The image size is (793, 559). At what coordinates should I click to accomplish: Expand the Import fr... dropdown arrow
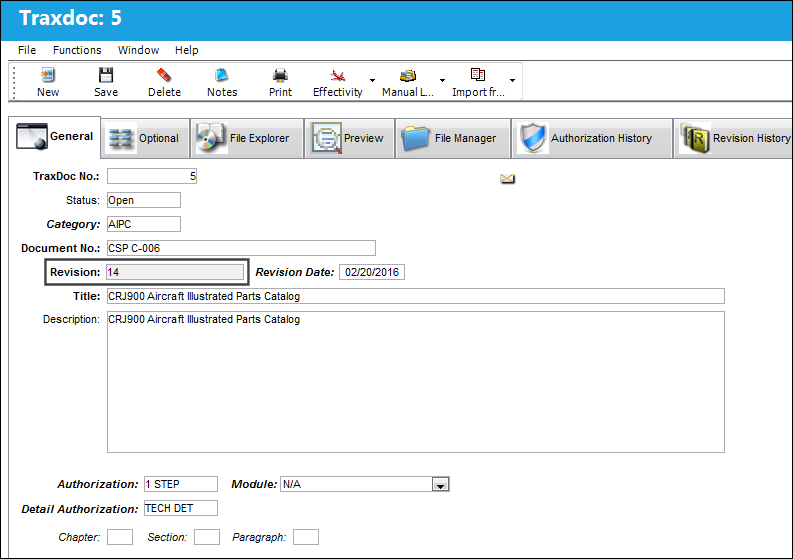tap(512, 80)
